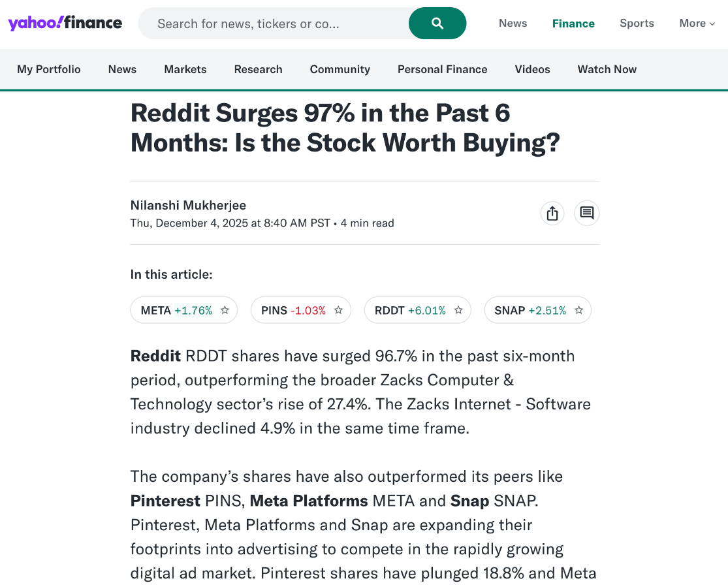Click the green search magnifier button
This screenshot has width=728, height=585.
(x=437, y=24)
